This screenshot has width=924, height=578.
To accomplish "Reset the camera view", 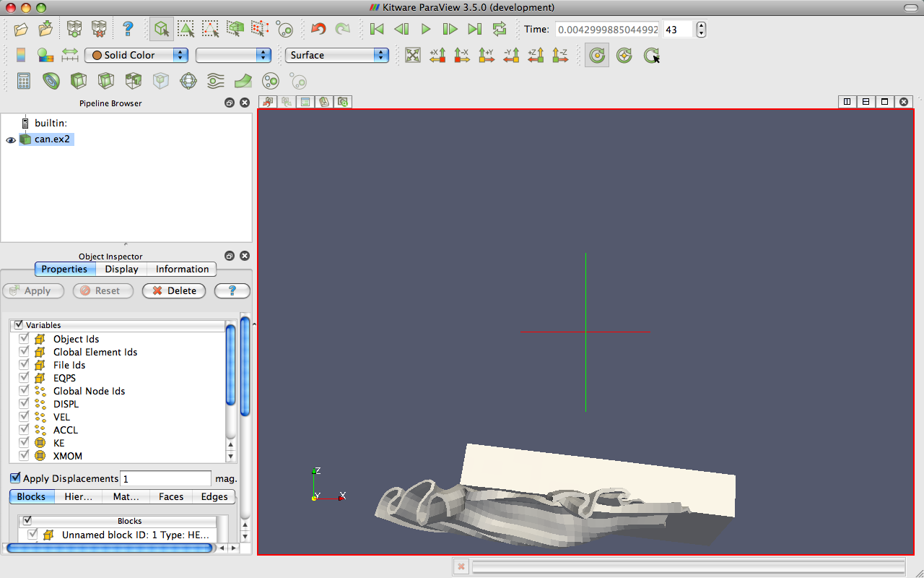I will [x=413, y=55].
